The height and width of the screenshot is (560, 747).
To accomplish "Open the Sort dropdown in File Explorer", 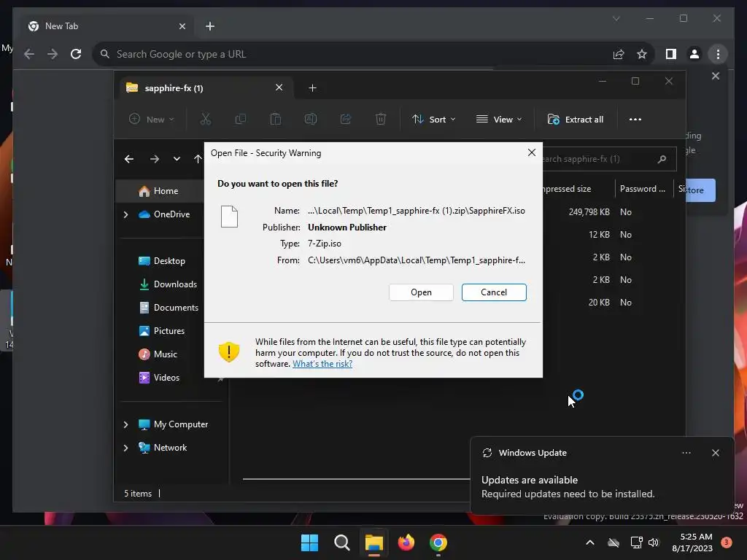I will point(433,120).
